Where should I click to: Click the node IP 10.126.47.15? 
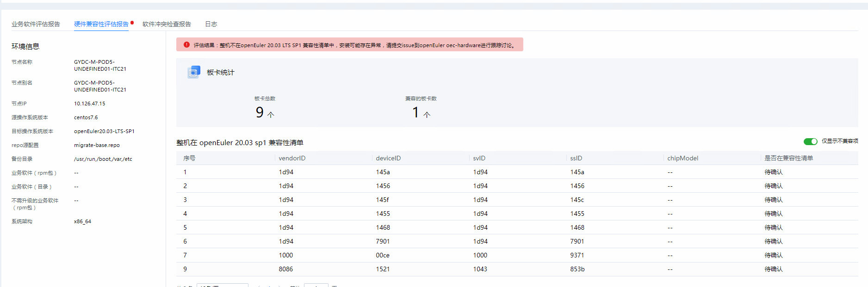click(x=89, y=104)
